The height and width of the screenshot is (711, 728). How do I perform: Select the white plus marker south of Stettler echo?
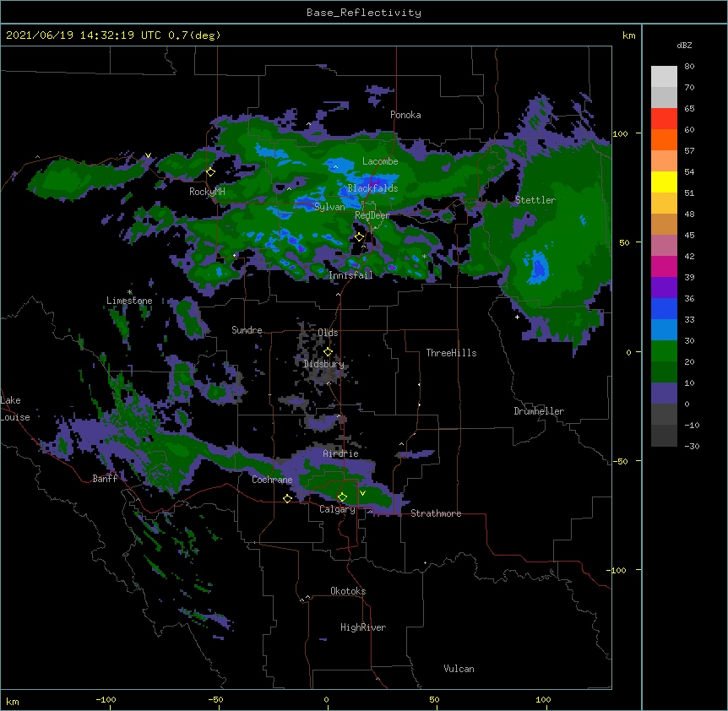click(x=517, y=317)
